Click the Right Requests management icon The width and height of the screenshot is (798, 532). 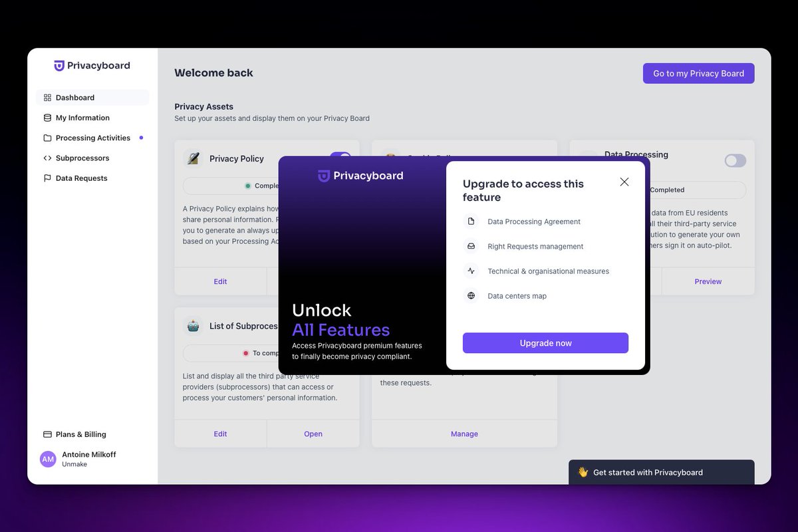(471, 246)
